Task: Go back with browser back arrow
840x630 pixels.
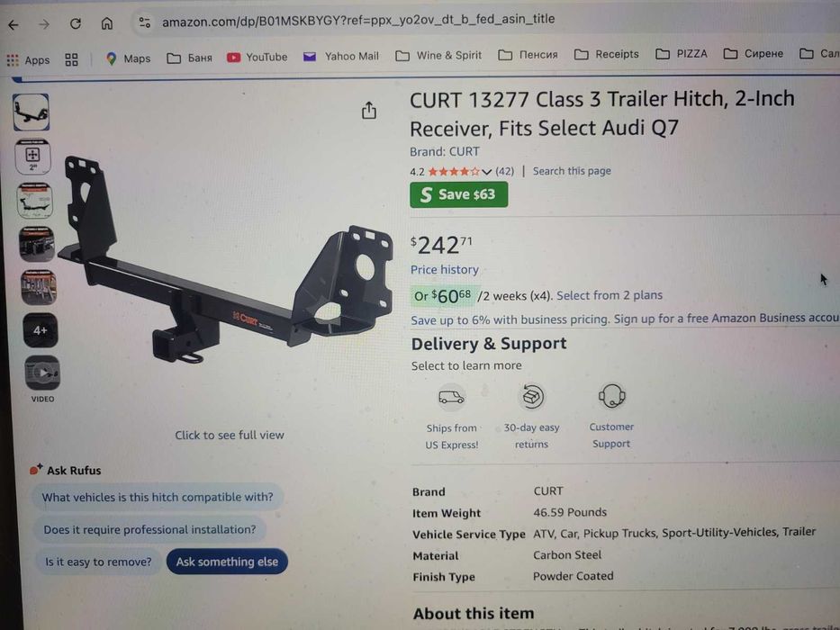Action: (x=14, y=24)
